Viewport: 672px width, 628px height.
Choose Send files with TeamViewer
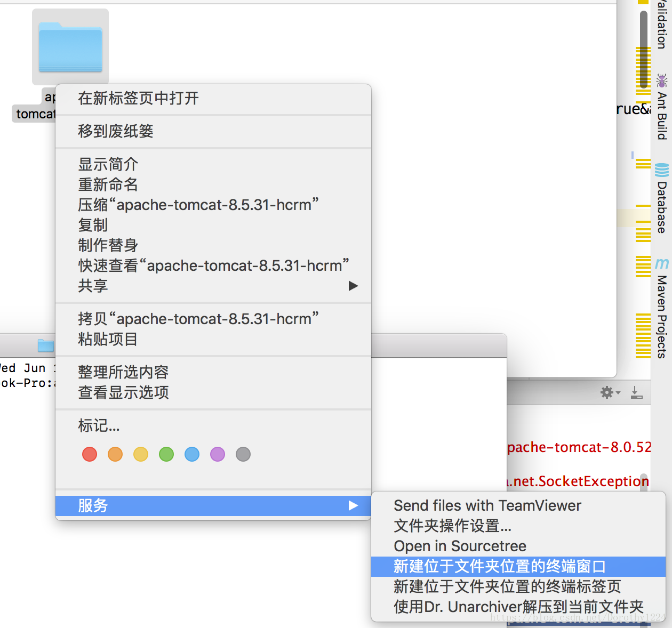coord(487,505)
